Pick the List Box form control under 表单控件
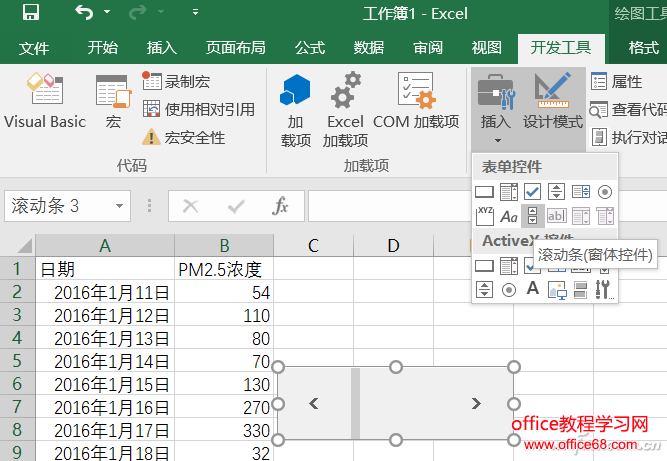 click(x=581, y=192)
